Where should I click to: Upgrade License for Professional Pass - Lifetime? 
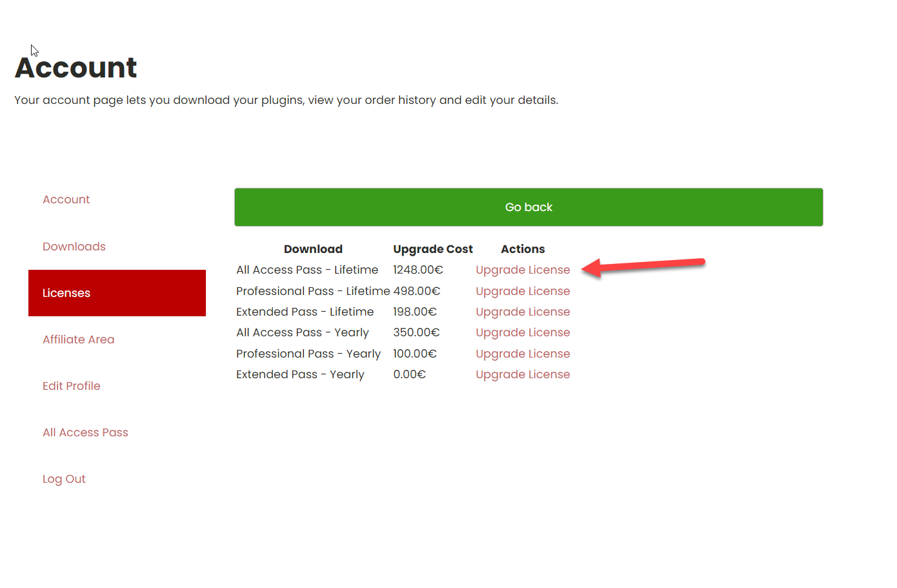coord(523,291)
